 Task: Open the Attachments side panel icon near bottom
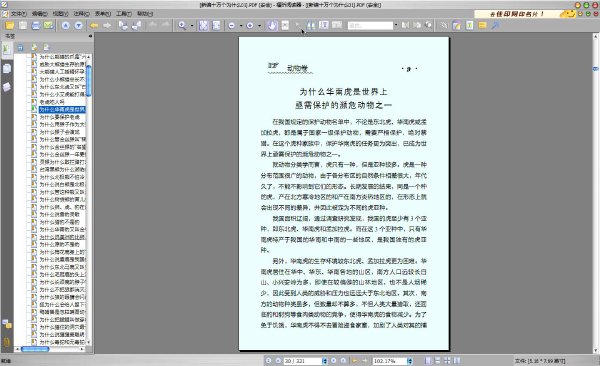point(7,342)
